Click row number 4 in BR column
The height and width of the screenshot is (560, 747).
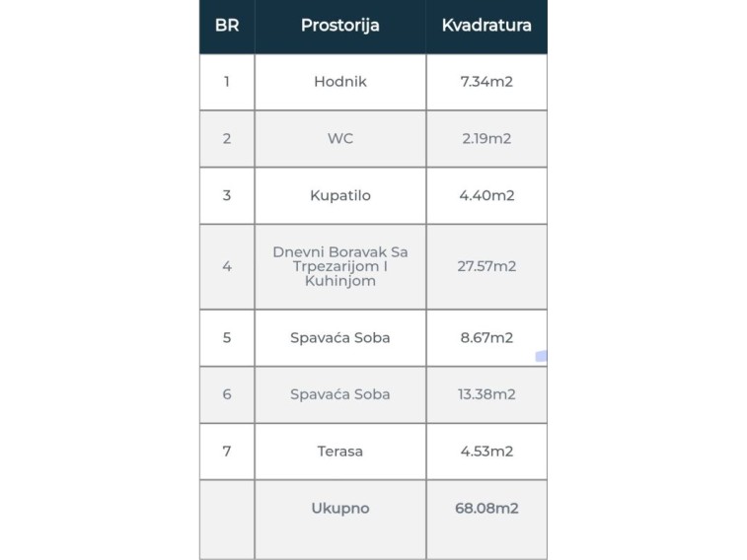227,266
